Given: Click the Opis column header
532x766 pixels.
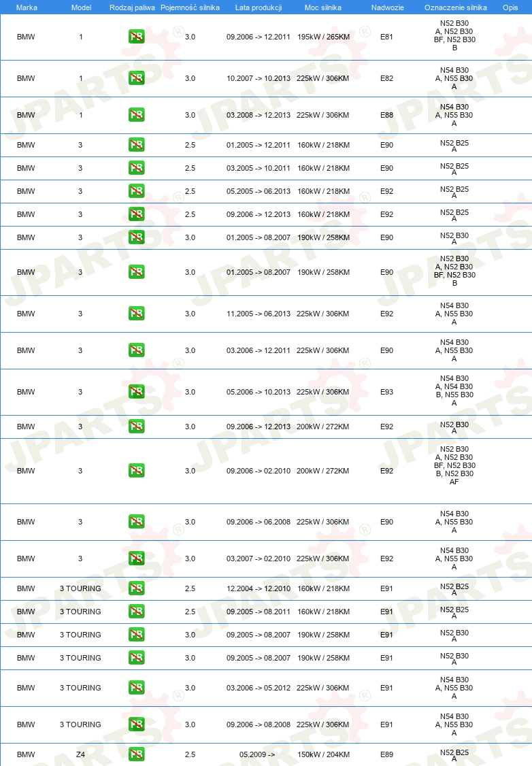Looking at the screenshot, I should click(510, 7).
